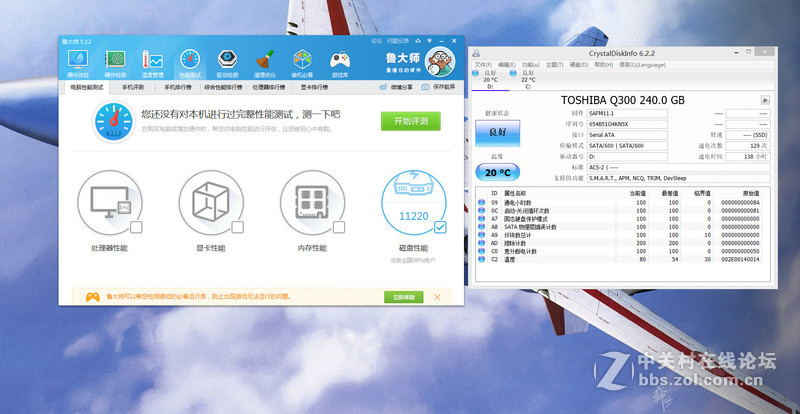The height and width of the screenshot is (414, 800).
Task: Switch to the 综合性能排行榜 tab
Action: (x=223, y=87)
